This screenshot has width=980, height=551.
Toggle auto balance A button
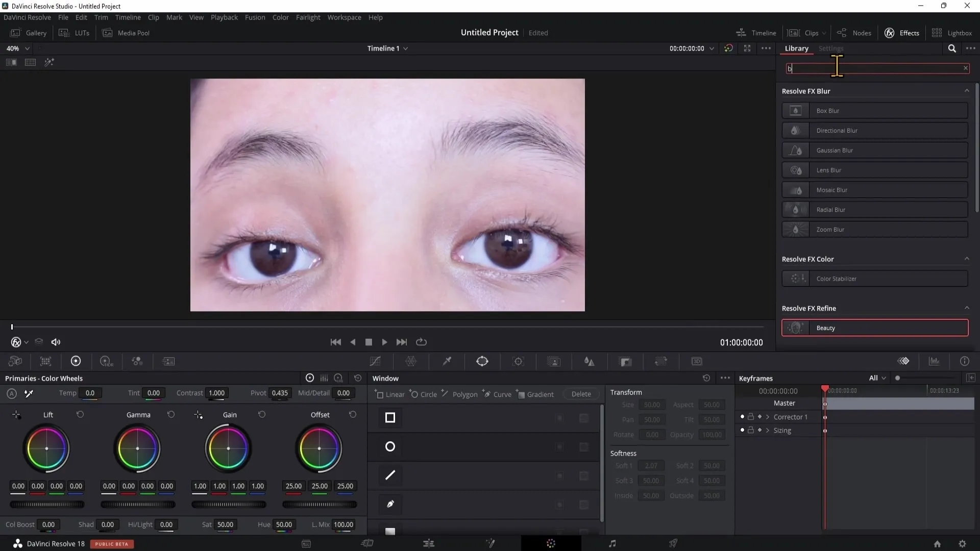(12, 393)
